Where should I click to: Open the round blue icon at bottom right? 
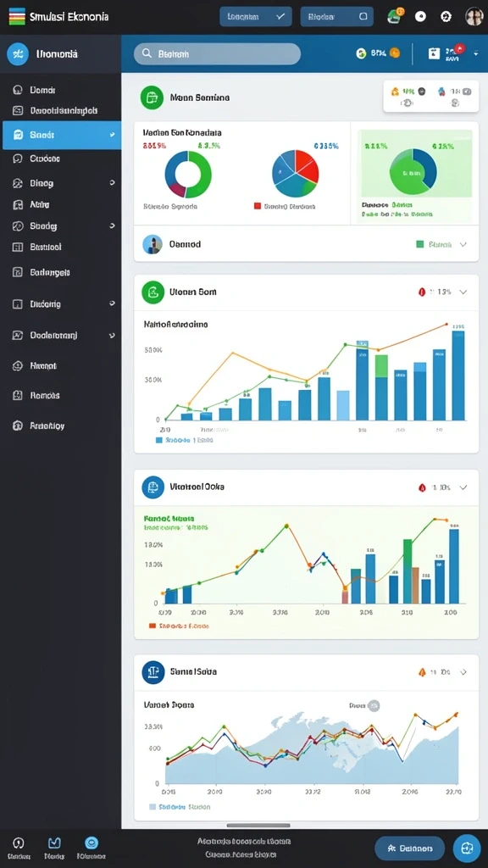tap(467, 848)
